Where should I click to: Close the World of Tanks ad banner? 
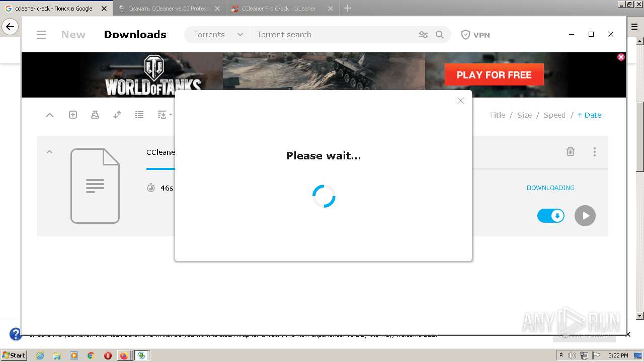621,57
